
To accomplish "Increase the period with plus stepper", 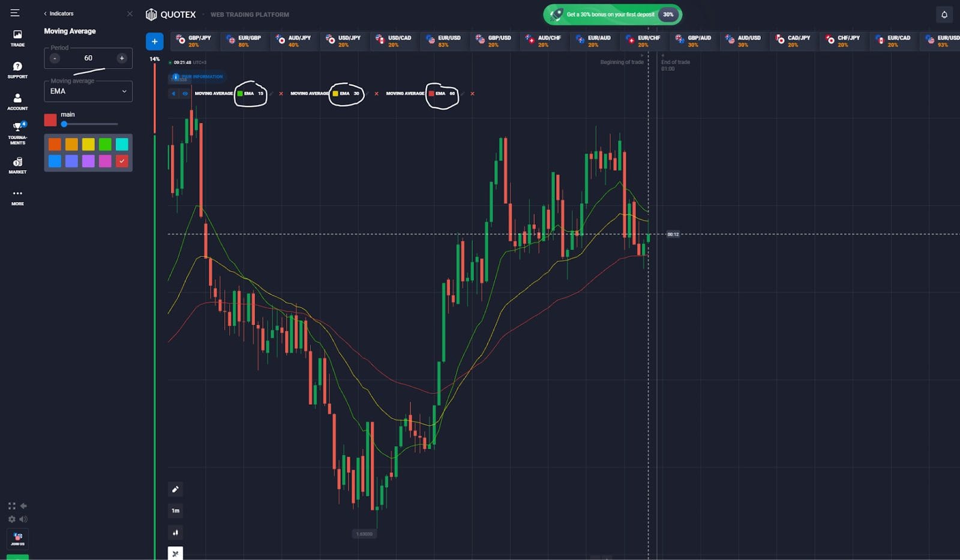I will 122,58.
